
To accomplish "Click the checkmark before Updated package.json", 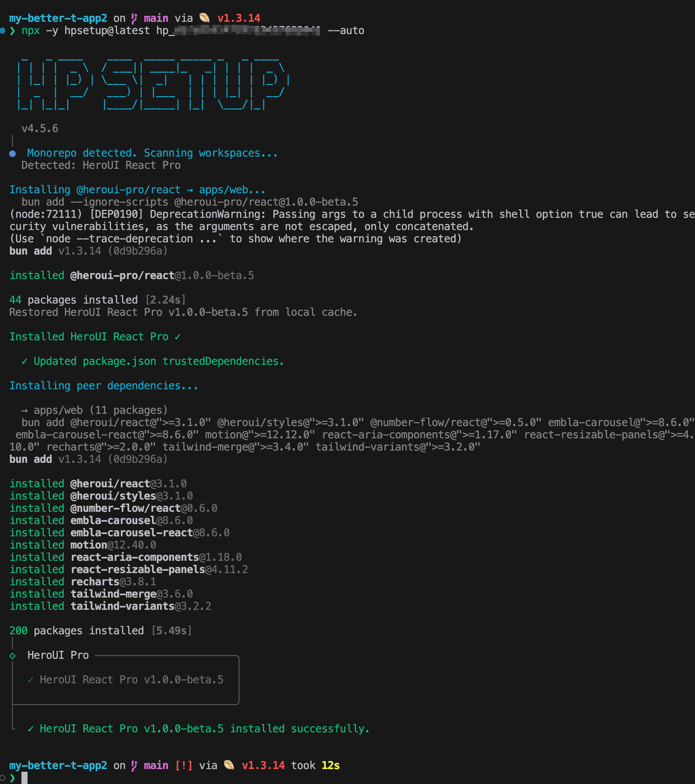I will point(24,361).
